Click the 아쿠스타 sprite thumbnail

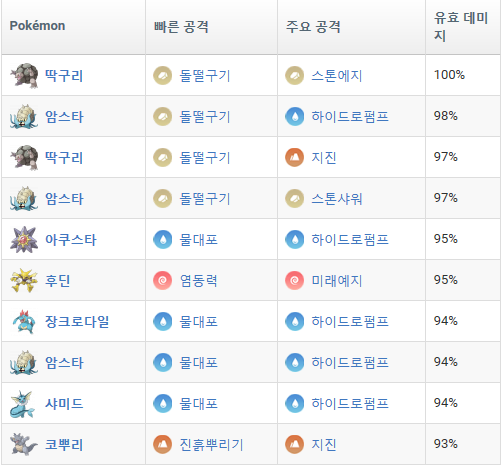click(x=24, y=239)
